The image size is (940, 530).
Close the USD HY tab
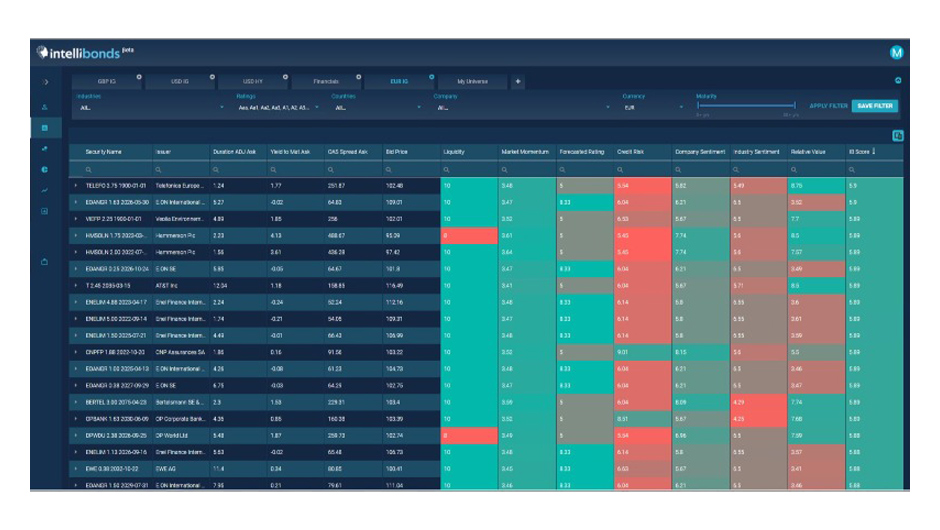point(285,77)
